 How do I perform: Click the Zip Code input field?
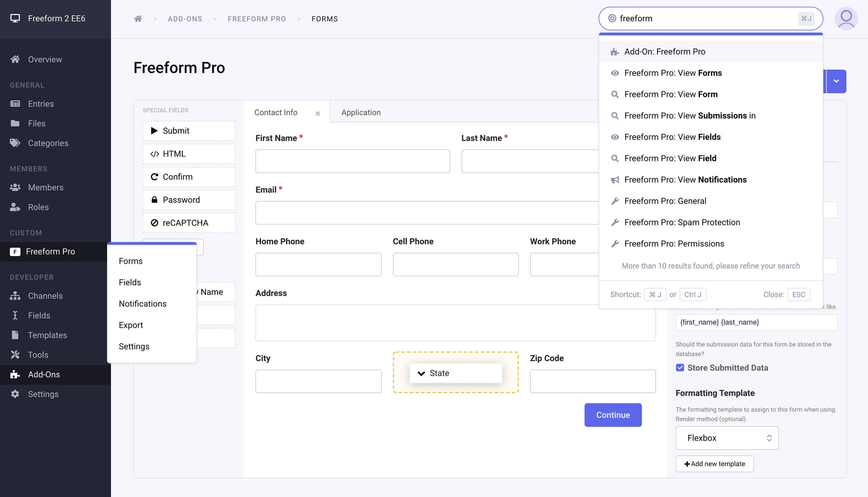(x=593, y=381)
